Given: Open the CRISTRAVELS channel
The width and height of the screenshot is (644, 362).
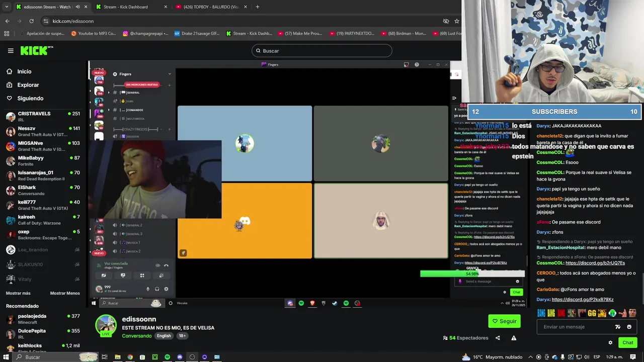Looking at the screenshot, I should pyautogui.click(x=43, y=117).
